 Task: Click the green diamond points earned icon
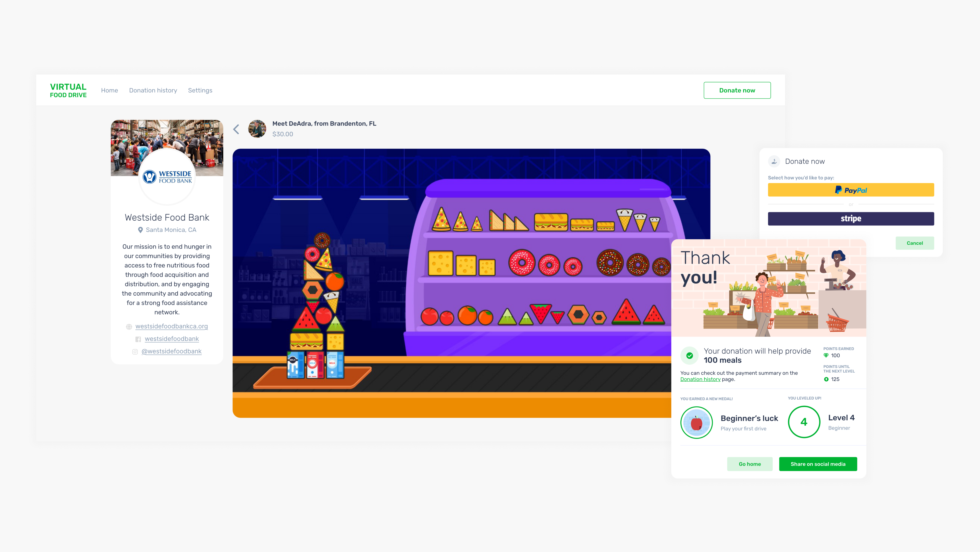(x=826, y=356)
